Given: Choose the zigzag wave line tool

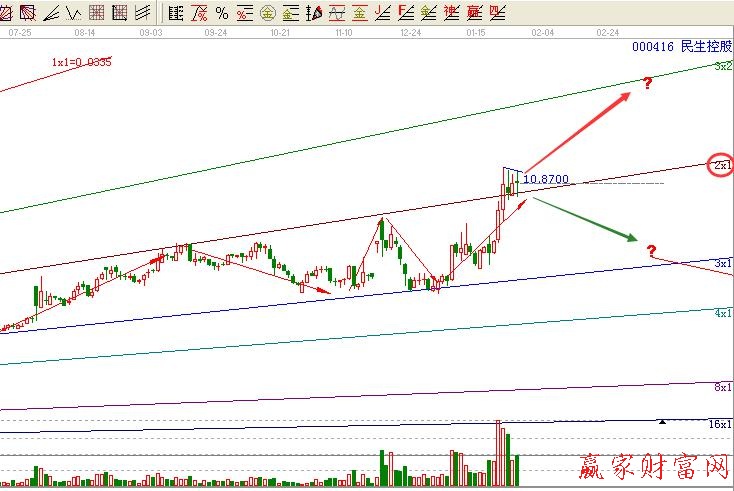Looking at the screenshot, I should pos(73,13).
